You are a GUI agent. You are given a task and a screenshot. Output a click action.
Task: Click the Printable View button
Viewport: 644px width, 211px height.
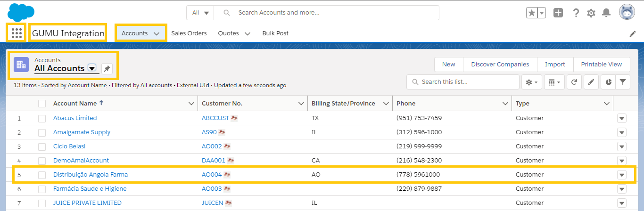602,65
